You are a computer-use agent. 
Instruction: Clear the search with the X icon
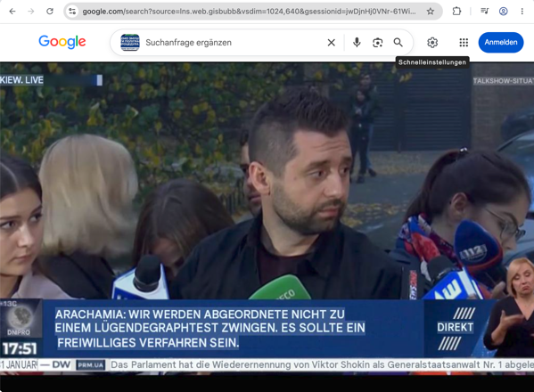(x=332, y=43)
